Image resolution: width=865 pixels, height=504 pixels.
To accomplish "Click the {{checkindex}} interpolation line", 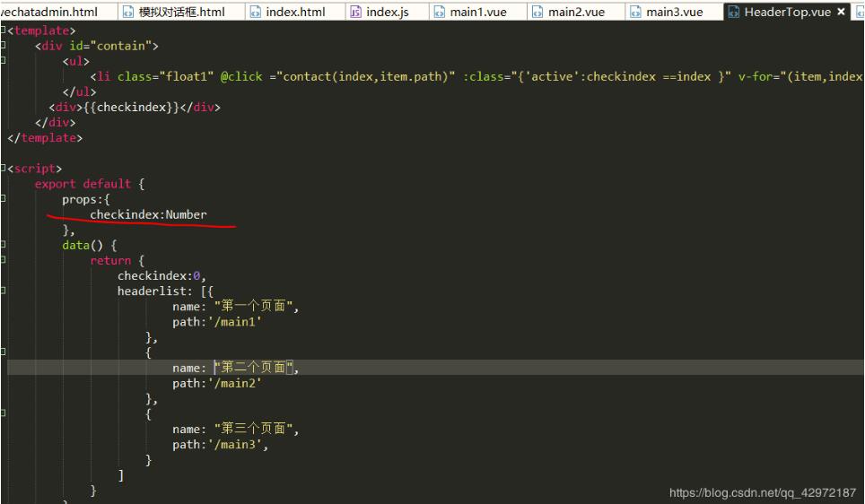I will [135, 107].
